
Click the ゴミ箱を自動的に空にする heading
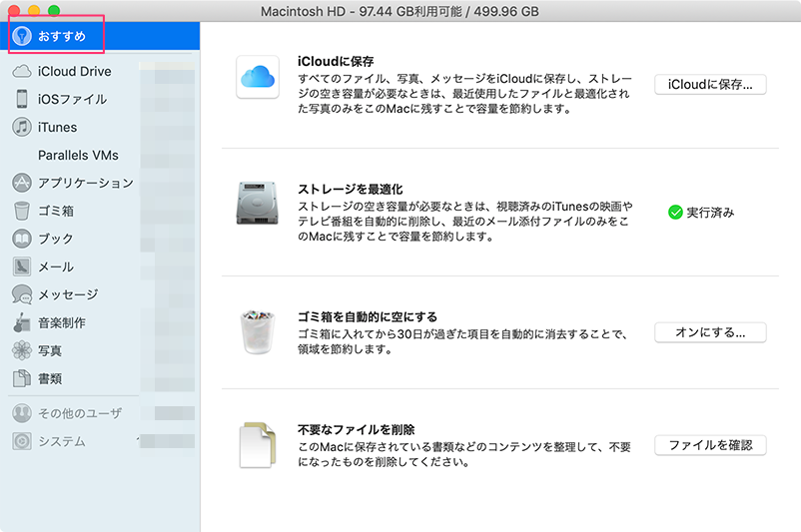368,316
